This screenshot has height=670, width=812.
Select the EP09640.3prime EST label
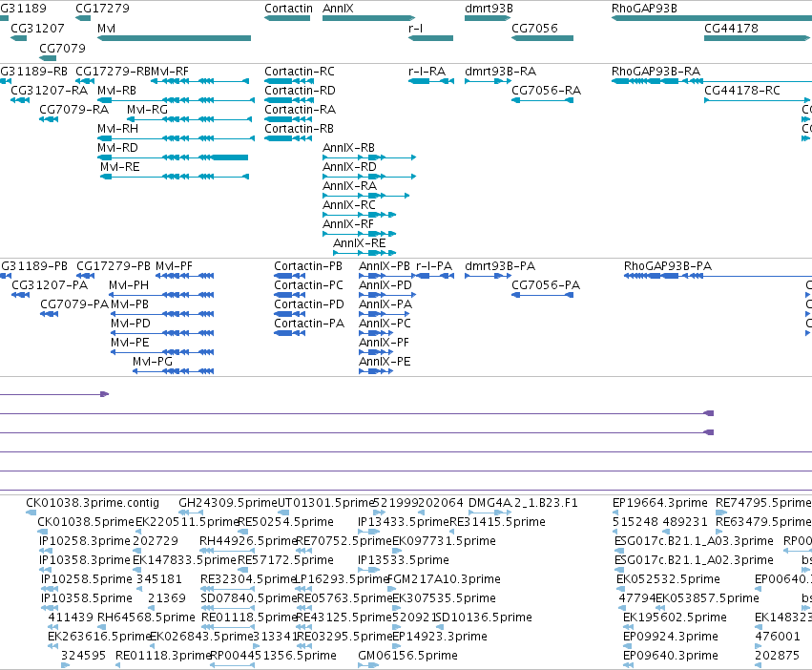[671, 656]
